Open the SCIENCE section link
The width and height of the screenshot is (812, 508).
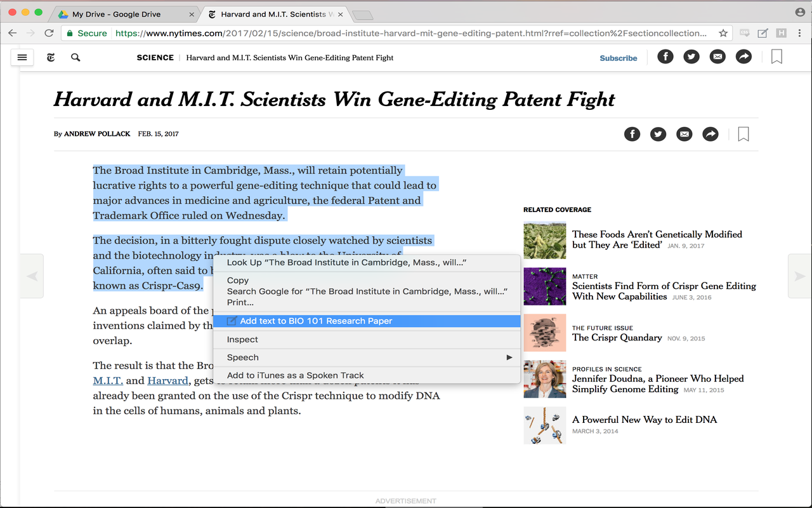tap(155, 58)
